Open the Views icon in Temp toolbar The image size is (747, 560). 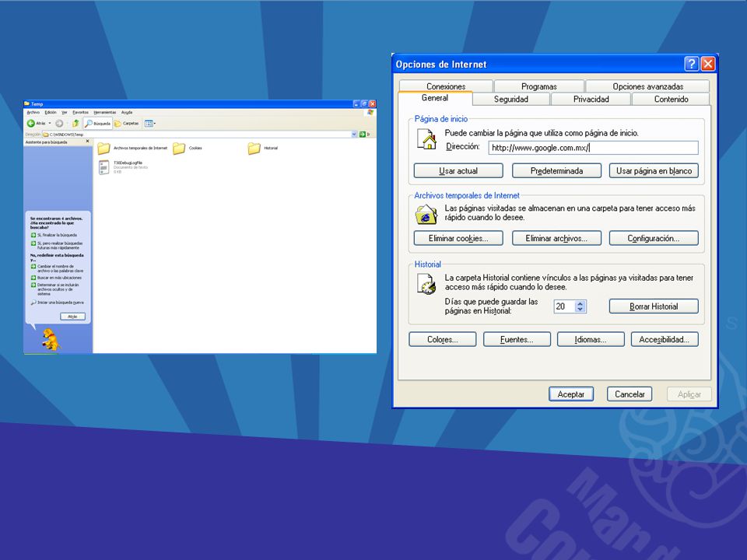149,124
